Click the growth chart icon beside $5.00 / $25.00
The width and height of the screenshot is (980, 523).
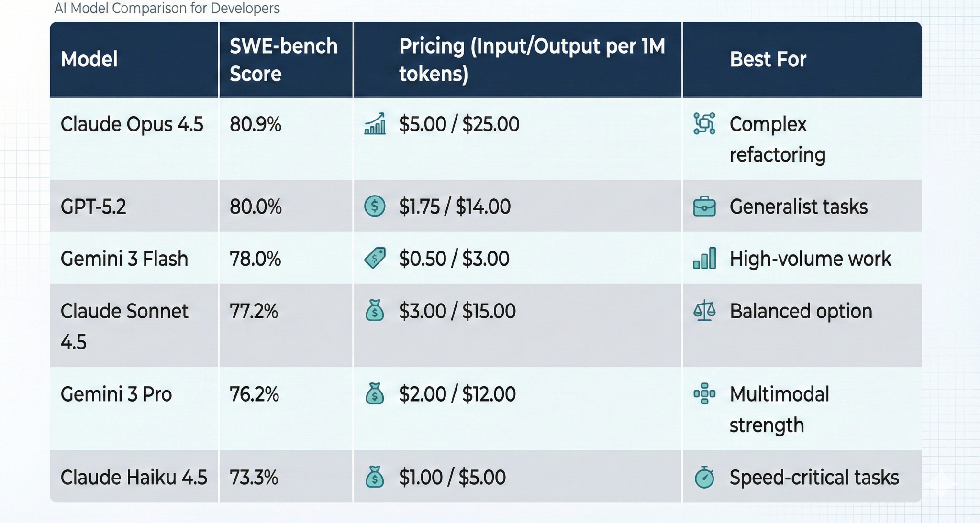tap(375, 124)
